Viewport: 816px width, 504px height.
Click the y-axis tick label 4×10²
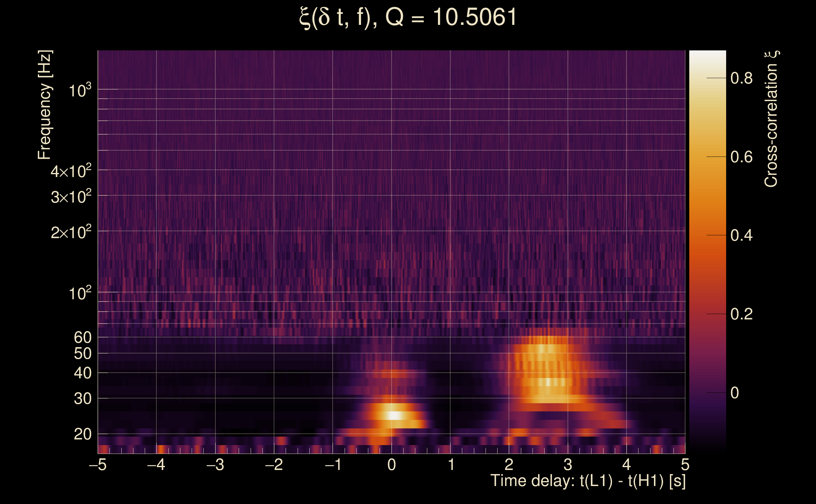71,171
